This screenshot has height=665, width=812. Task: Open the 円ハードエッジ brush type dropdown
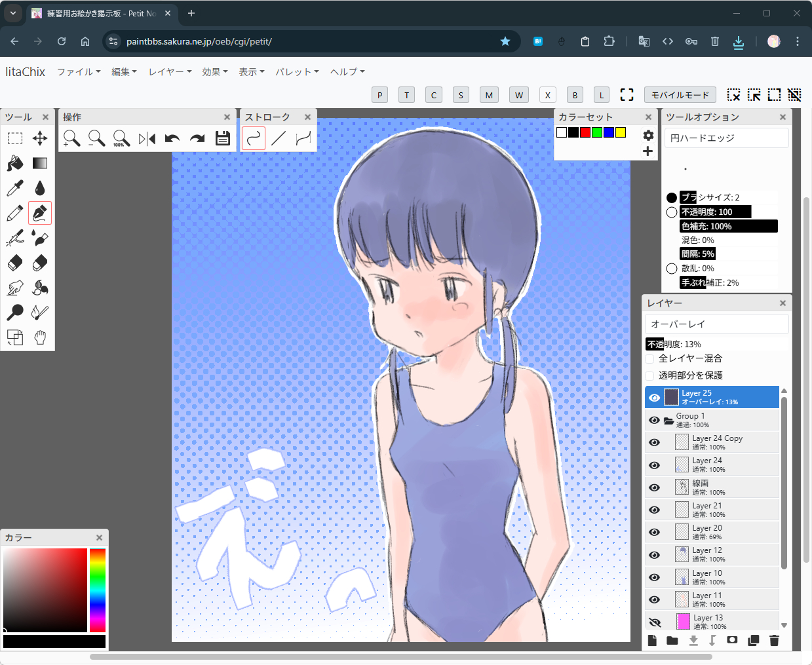[726, 138]
